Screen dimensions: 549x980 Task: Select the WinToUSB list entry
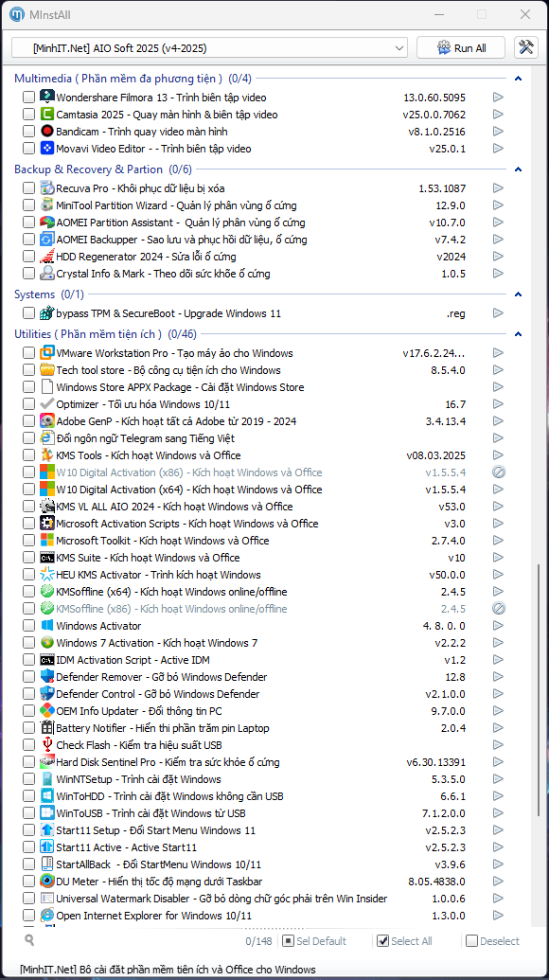tap(264, 813)
